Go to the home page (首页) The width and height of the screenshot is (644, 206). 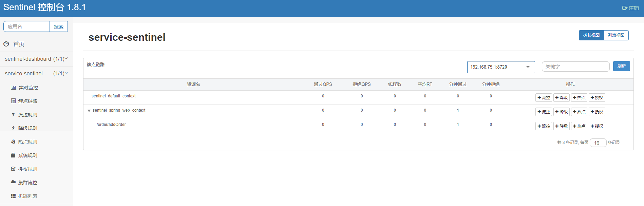click(18, 44)
